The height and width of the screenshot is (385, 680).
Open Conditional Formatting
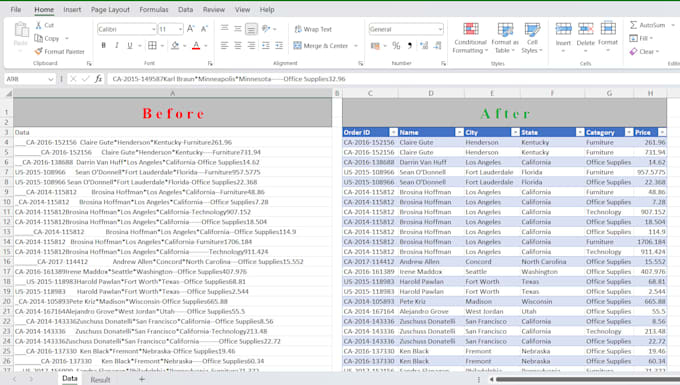471,38
